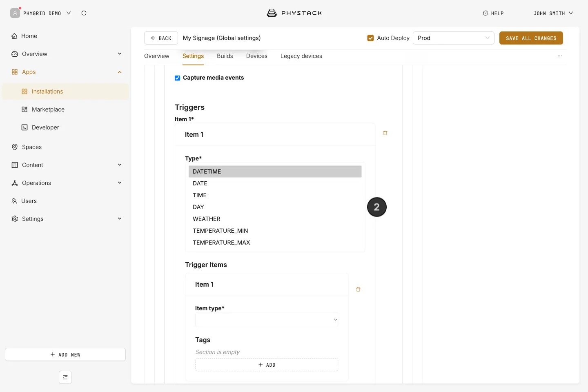Toggle the Auto Deploy checkbox
588x392 pixels.
point(371,38)
